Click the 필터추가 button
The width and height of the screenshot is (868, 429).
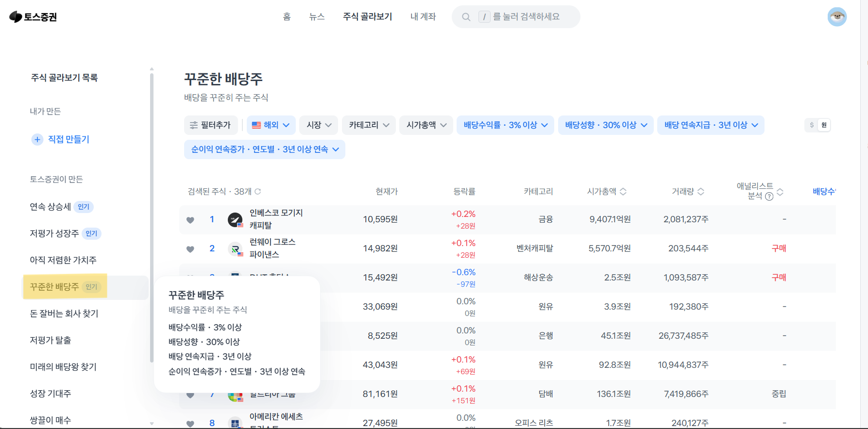click(211, 125)
